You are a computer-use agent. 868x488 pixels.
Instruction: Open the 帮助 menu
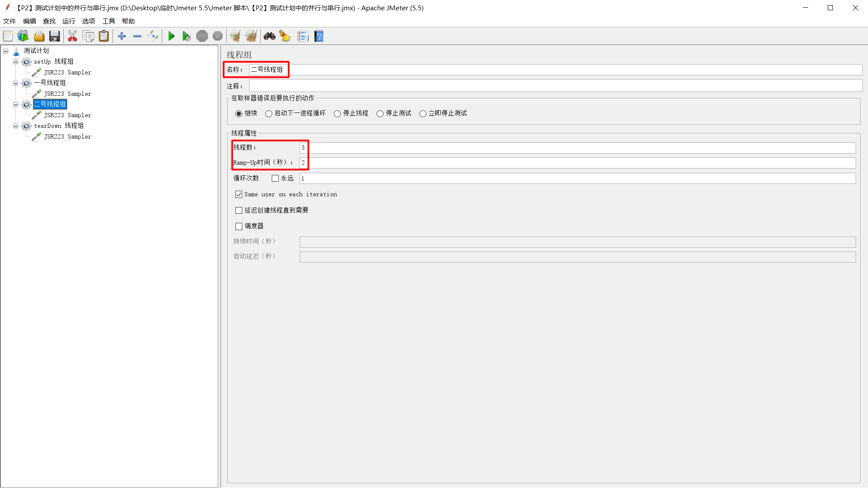pos(128,21)
